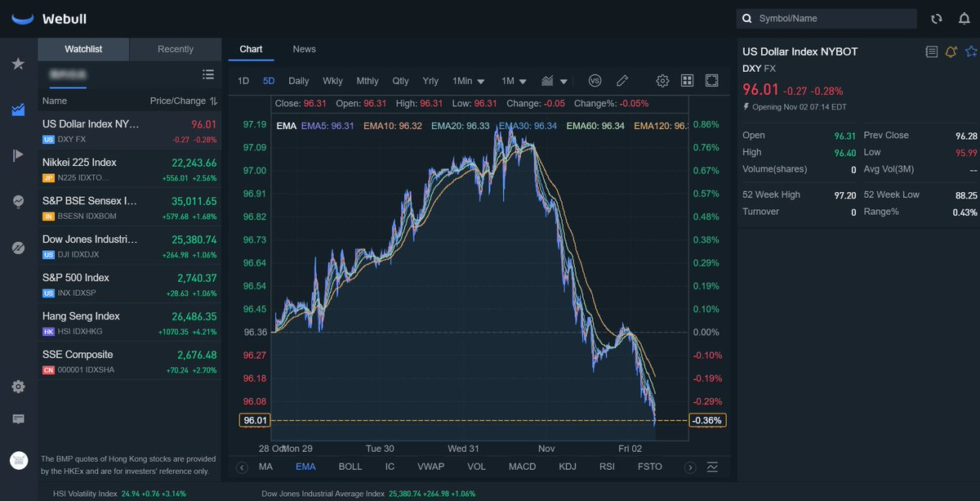Screen dimensions: 980x501
Task: Toggle the EMA indicator
Action: coord(305,467)
